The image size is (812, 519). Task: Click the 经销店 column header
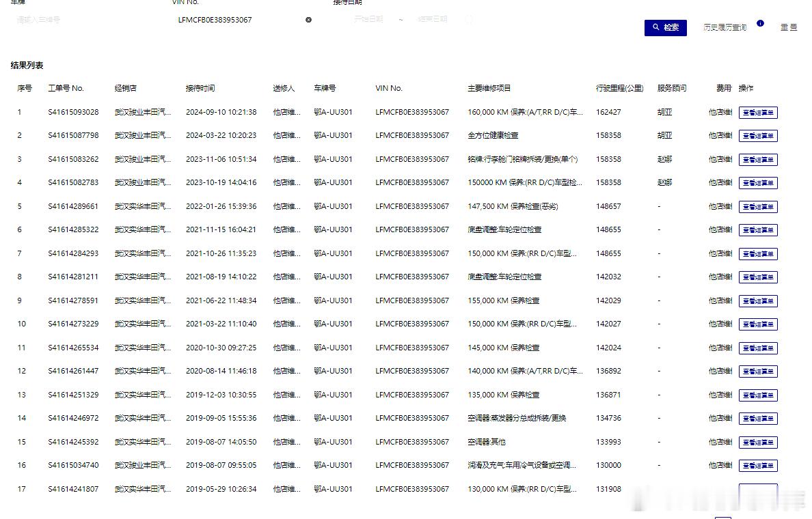pos(125,89)
